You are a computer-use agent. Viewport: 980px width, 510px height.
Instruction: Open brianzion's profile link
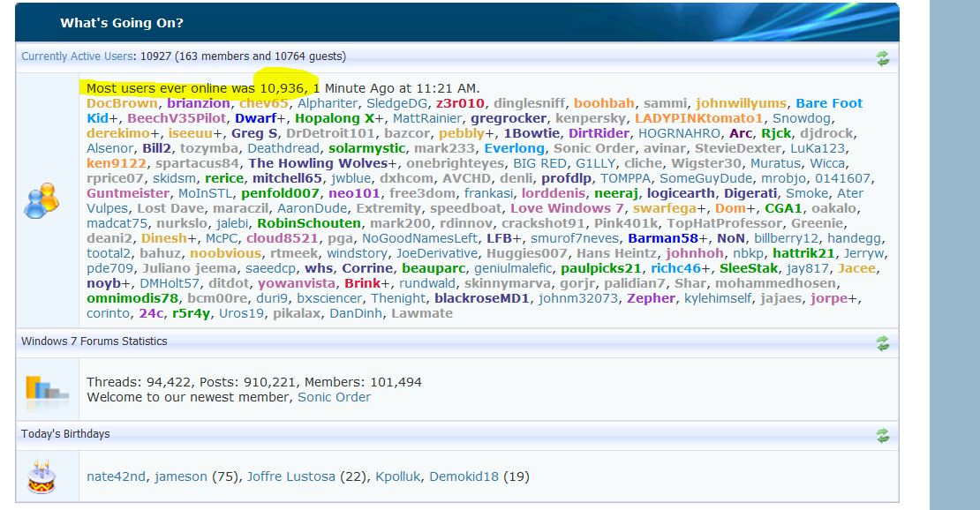[x=198, y=103]
